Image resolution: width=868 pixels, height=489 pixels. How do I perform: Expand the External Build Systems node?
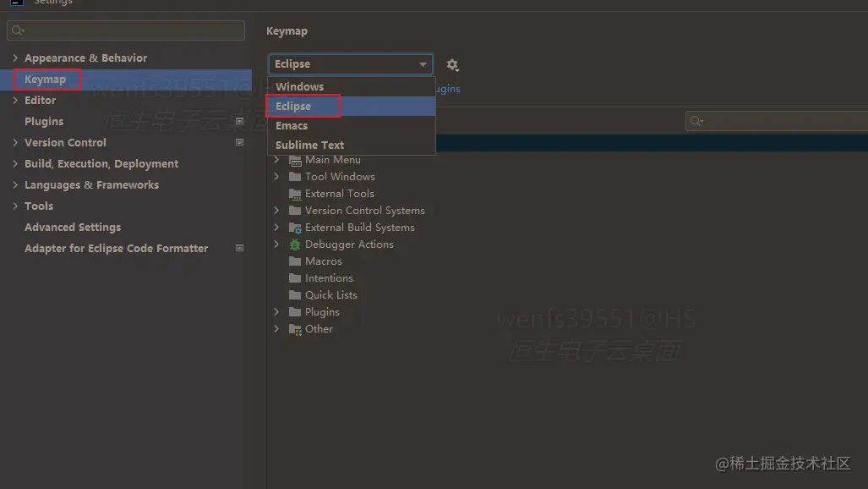click(x=276, y=228)
